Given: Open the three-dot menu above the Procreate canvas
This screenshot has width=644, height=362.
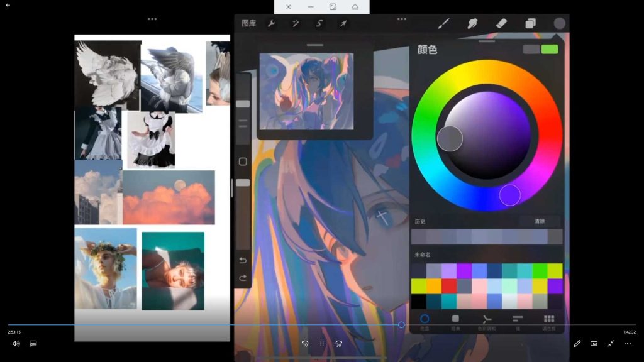Looking at the screenshot, I should (x=402, y=19).
